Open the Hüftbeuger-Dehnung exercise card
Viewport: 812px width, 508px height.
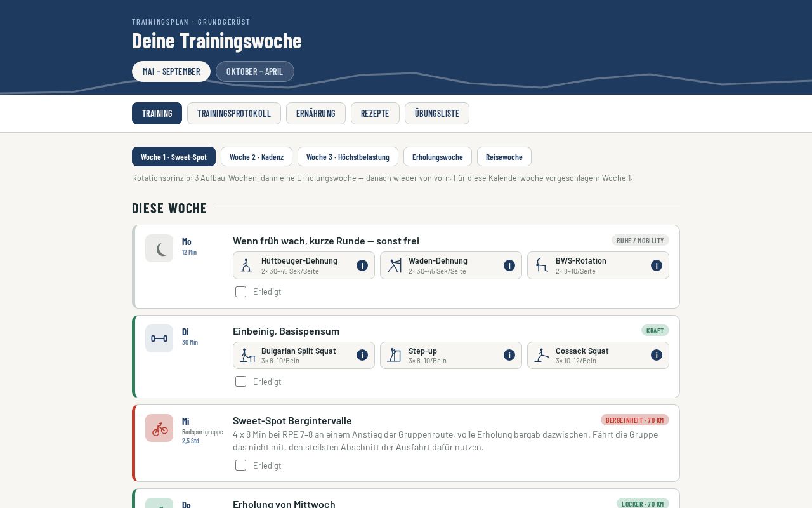[x=304, y=265]
